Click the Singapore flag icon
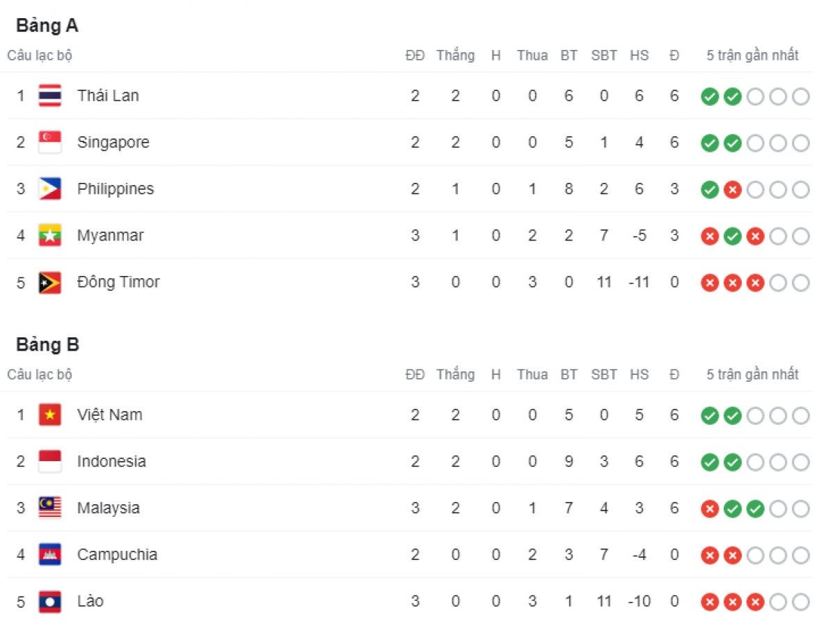Image resolution: width=835 pixels, height=644 pixels. (50, 143)
